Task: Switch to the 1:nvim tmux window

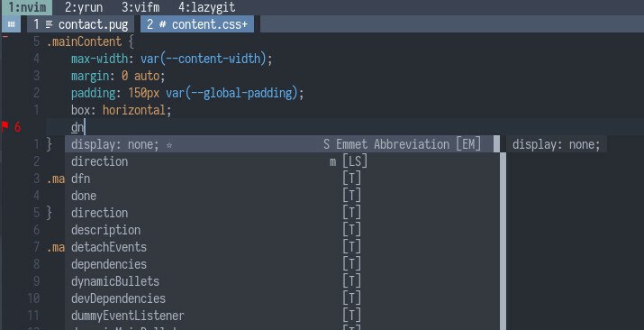Action: (x=26, y=7)
